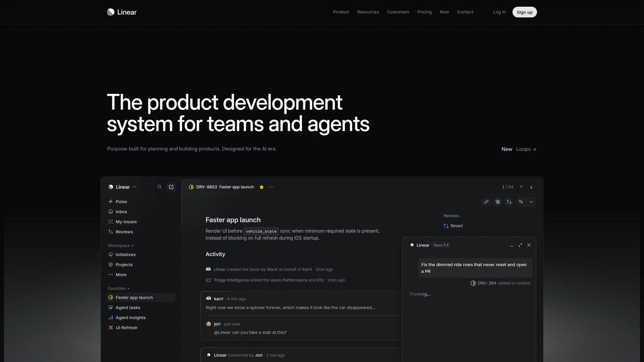Image resolution: width=644 pixels, height=362 pixels.
Task: Open the UI Refresh favorite
Action: tap(141, 327)
